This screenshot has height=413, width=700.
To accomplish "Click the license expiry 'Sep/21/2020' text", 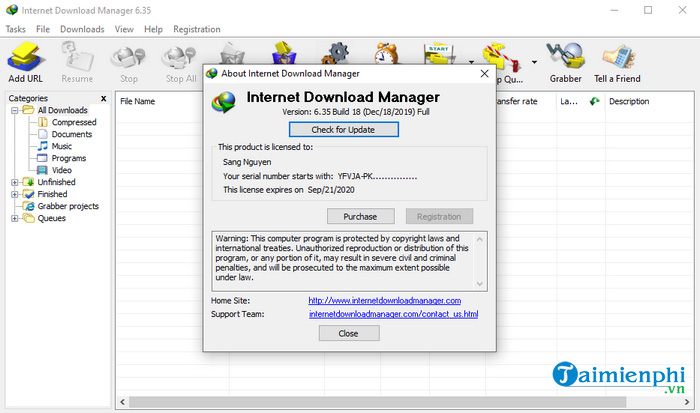I will click(x=331, y=190).
